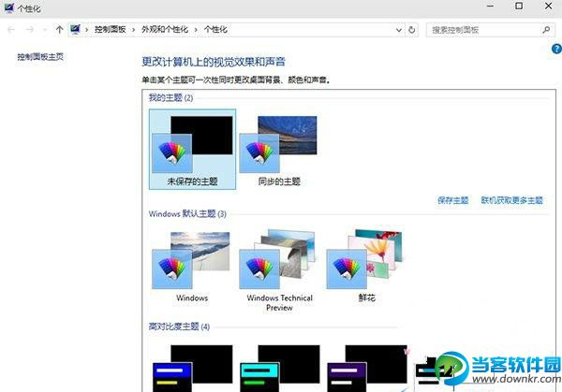Click the 我的主题 (2) group header
Viewport: 562px width, 392px height.
tap(170, 97)
